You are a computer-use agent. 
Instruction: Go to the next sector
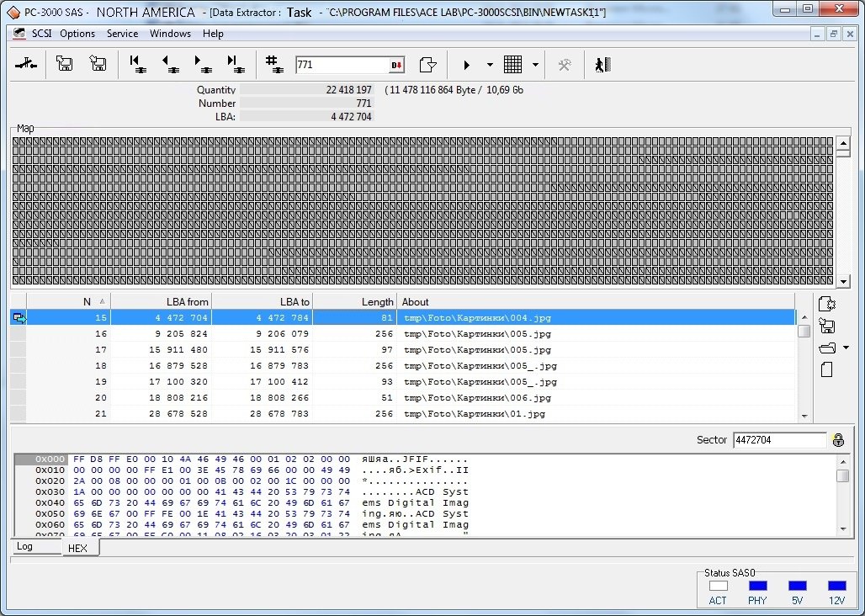point(203,65)
